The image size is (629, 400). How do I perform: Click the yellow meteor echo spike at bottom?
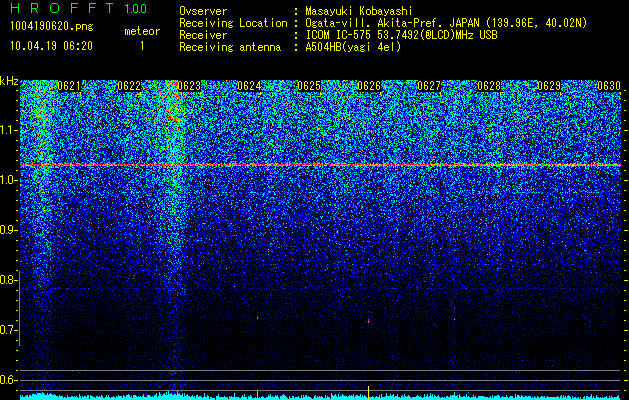click(x=368, y=393)
